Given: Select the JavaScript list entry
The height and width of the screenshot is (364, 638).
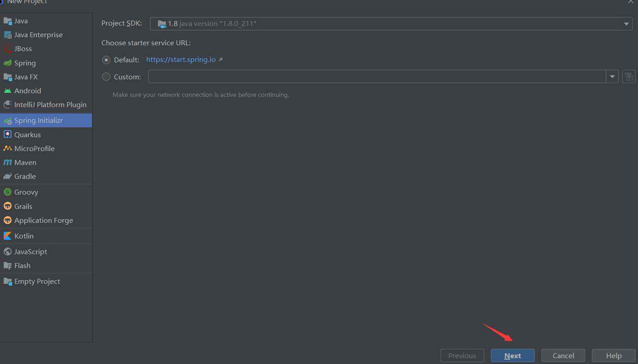Looking at the screenshot, I should tap(46, 251).
